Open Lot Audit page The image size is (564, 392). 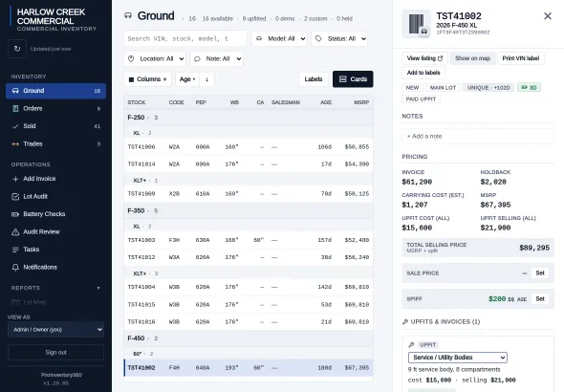(55, 196)
